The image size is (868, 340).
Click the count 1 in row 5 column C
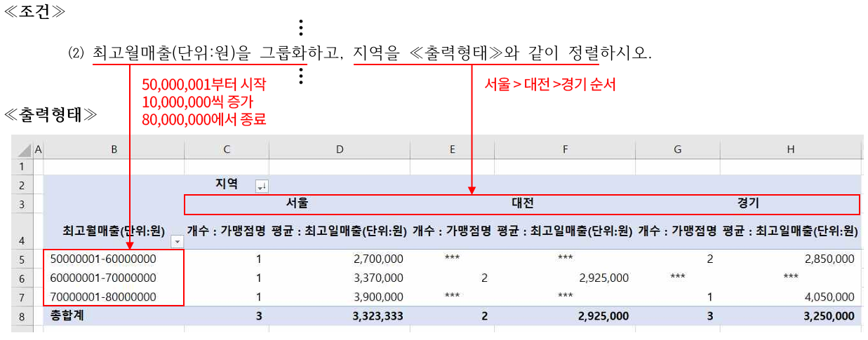point(259,259)
